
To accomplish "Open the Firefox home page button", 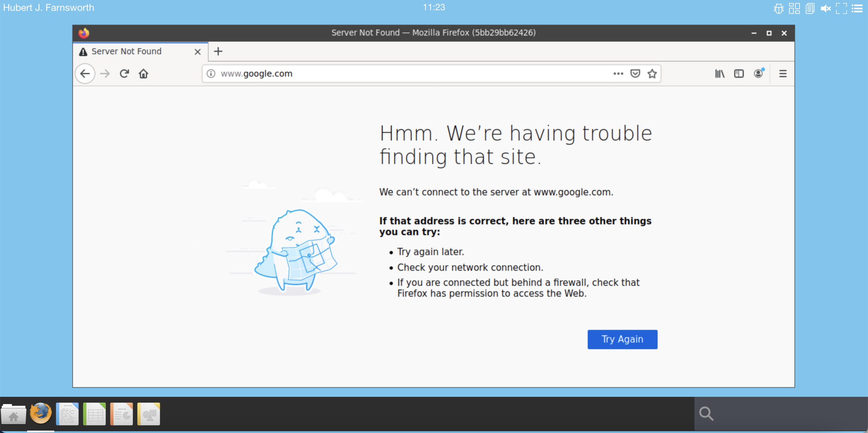I will 143,74.
